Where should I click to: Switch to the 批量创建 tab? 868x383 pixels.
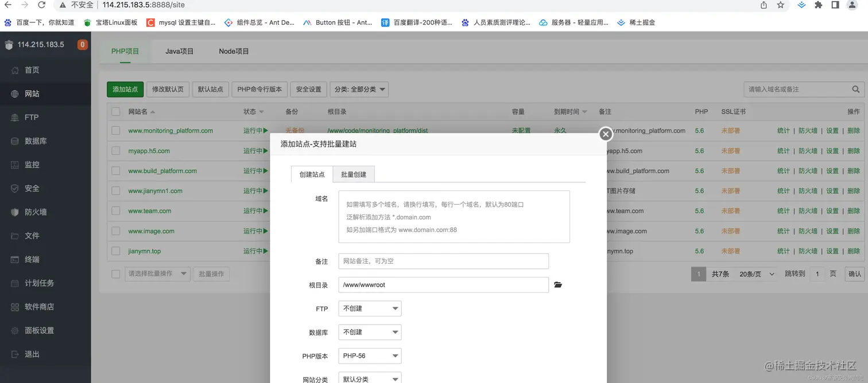(x=353, y=173)
